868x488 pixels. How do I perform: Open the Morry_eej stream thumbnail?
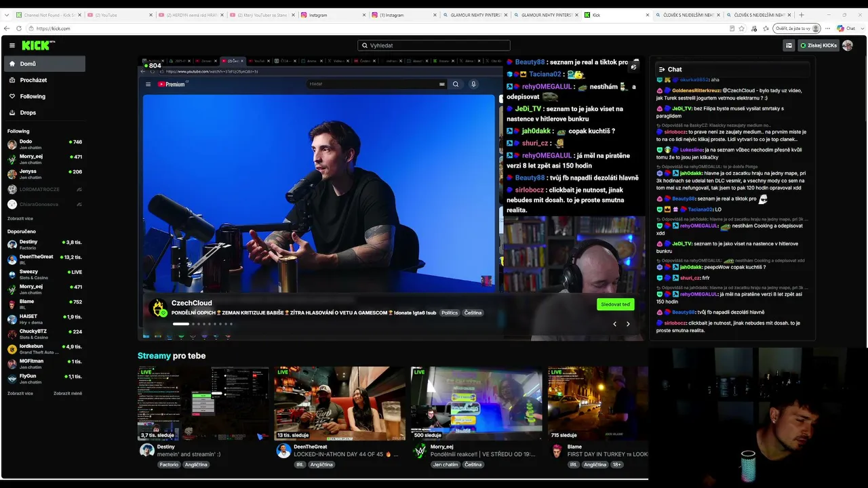(477, 403)
